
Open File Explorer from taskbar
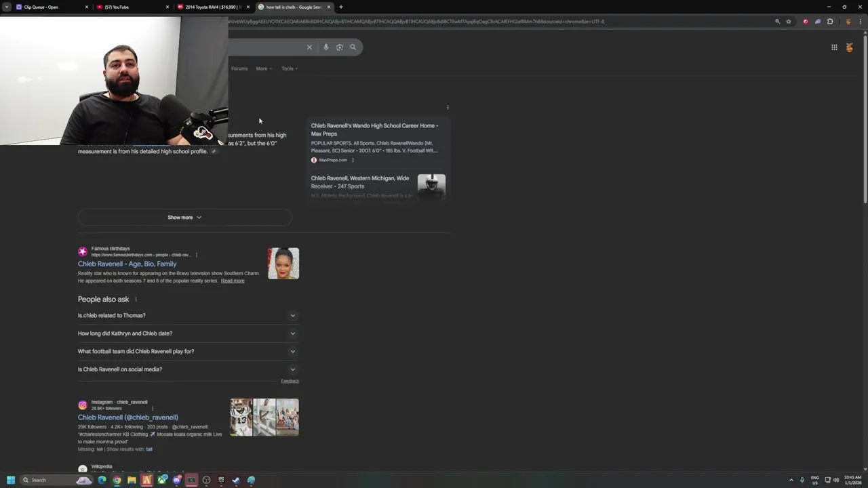click(132, 480)
